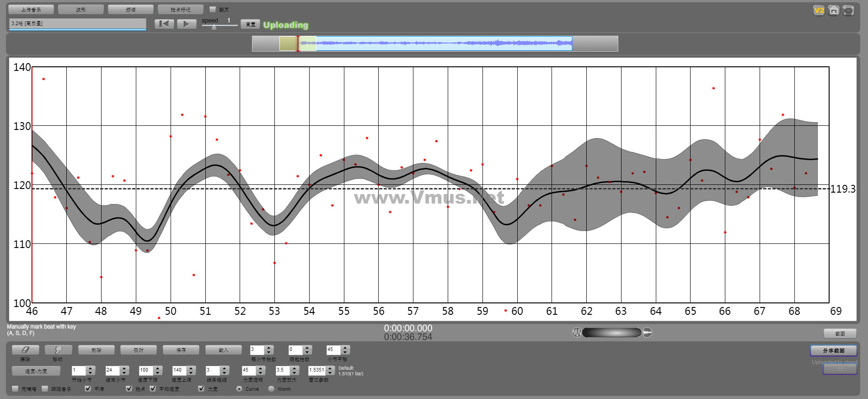
Task: Uncheck the 平滑 smoothing checkbox
Action: [x=88, y=388]
